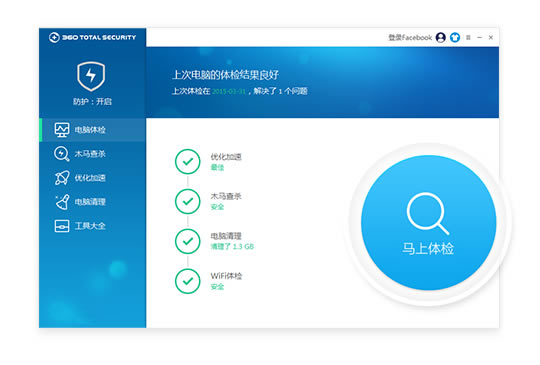540x365 pixels.
Task: Click the green check next to WiFi体检
Action: point(188,281)
